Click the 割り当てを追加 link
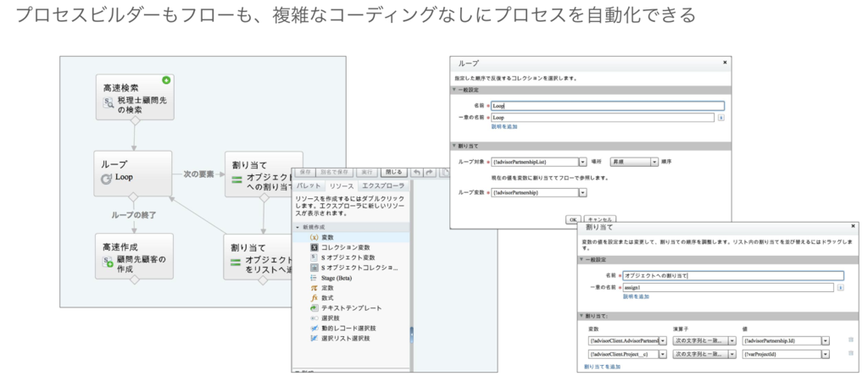 pyautogui.click(x=603, y=367)
